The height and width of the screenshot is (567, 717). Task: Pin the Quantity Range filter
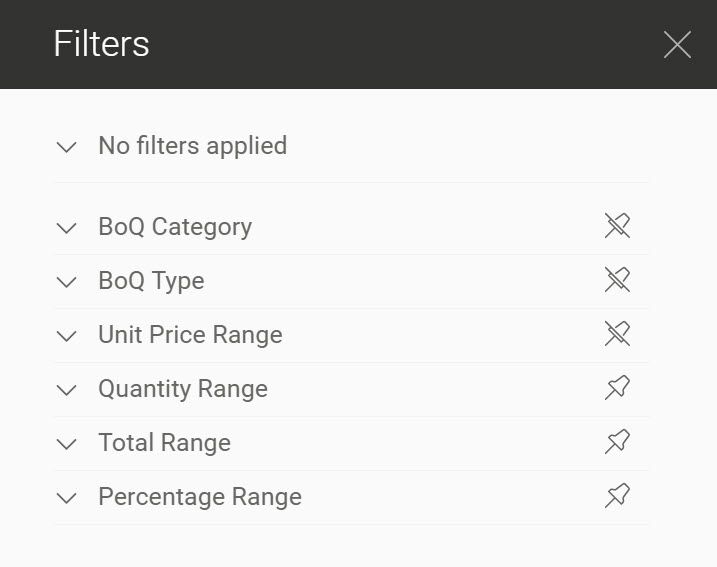click(x=617, y=389)
